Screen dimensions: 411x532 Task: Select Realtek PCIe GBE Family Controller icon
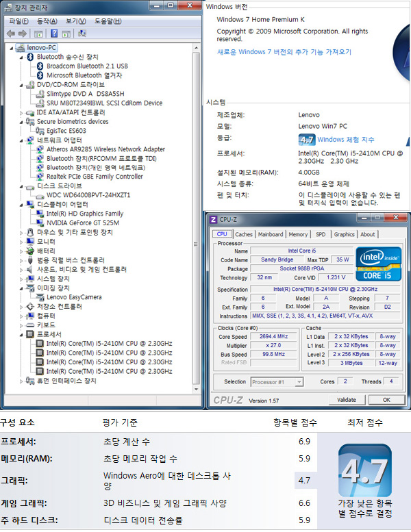tap(40, 177)
